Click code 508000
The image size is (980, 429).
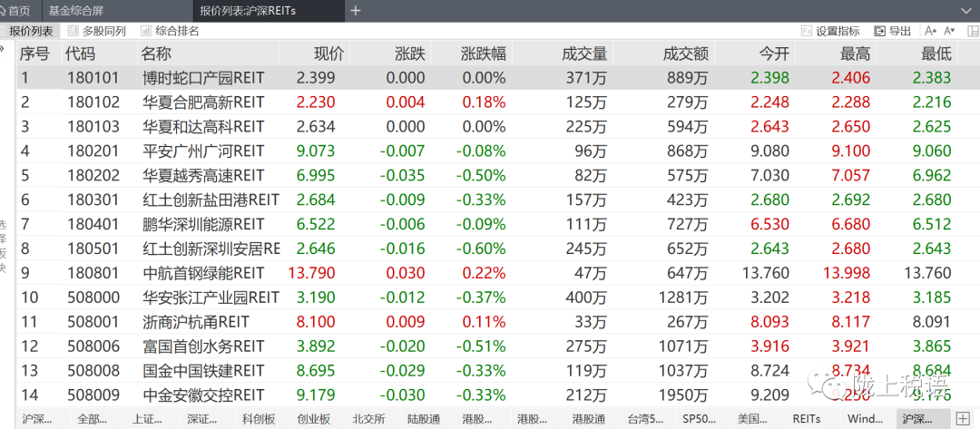(x=93, y=297)
